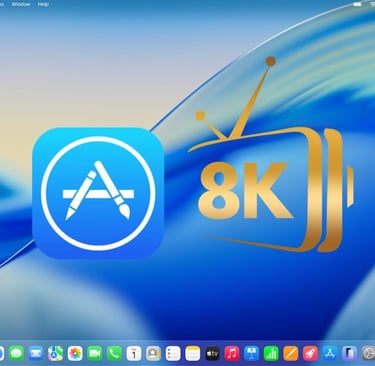The height and width of the screenshot is (366, 375).
Task: Open the Help menu
Action: [x=43, y=4]
